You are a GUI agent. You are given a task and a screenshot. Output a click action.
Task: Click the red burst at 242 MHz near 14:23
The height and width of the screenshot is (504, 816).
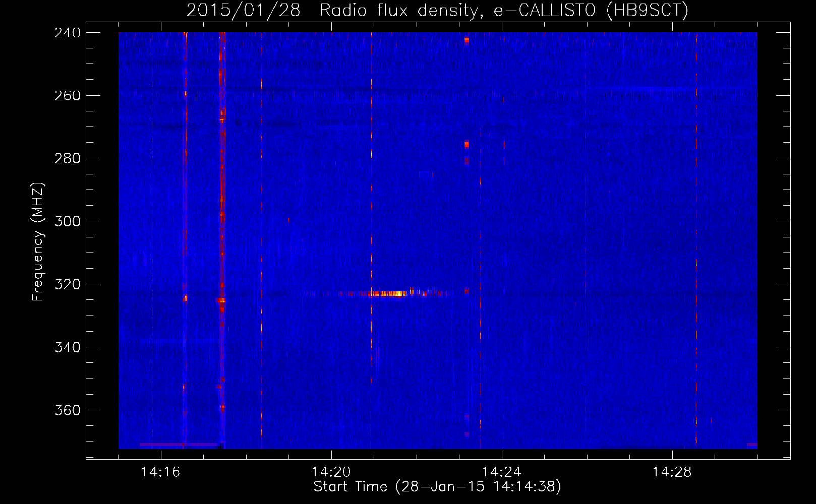[467, 40]
